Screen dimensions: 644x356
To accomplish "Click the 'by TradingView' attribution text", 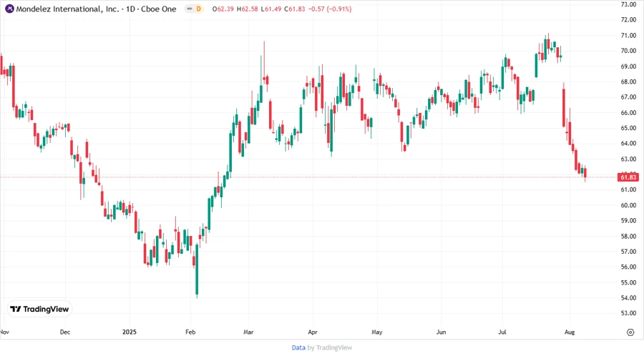I will pos(330,347).
